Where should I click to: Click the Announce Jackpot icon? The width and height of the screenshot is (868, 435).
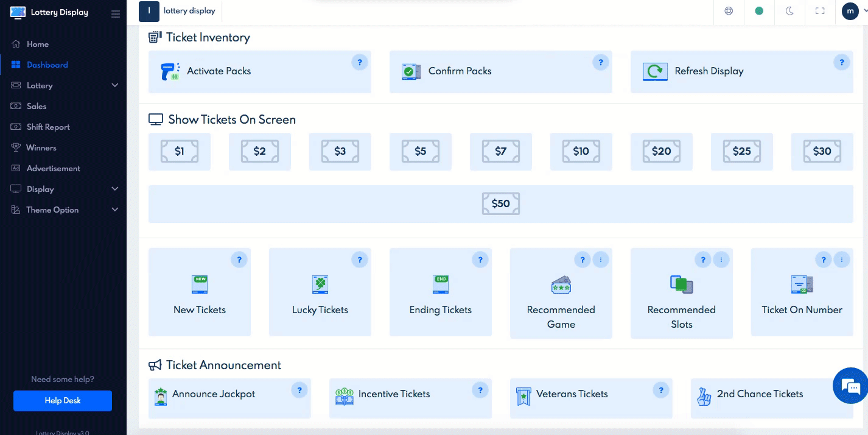[x=161, y=397]
